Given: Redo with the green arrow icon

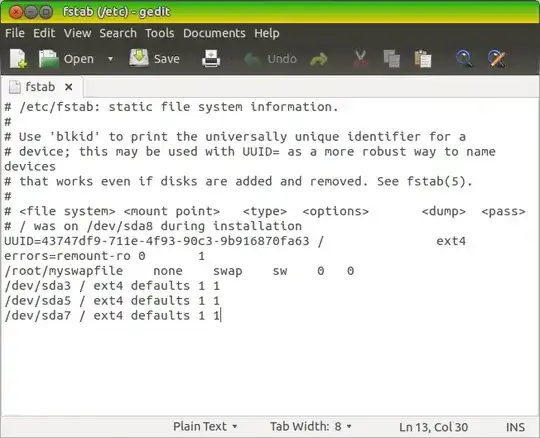Looking at the screenshot, I should coord(319,59).
